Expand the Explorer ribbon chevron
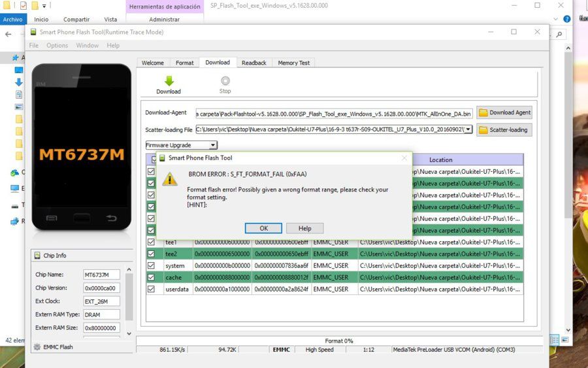This screenshot has width=588, height=368. pyautogui.click(x=555, y=19)
